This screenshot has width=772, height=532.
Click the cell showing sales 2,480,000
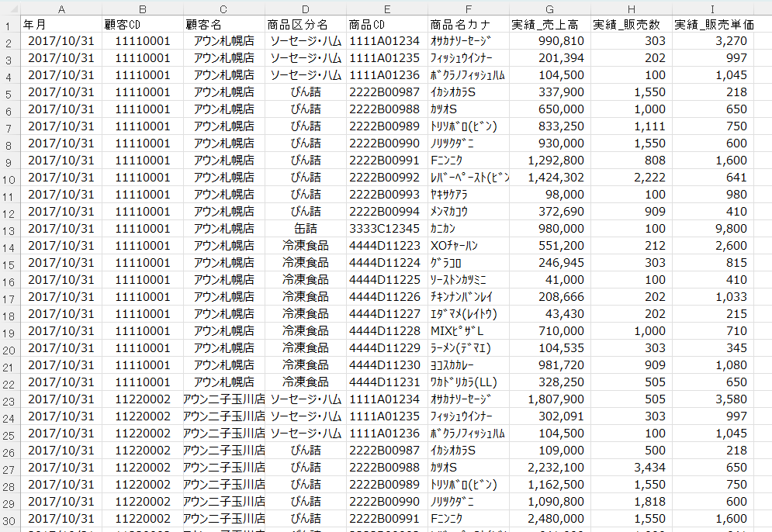click(549, 519)
